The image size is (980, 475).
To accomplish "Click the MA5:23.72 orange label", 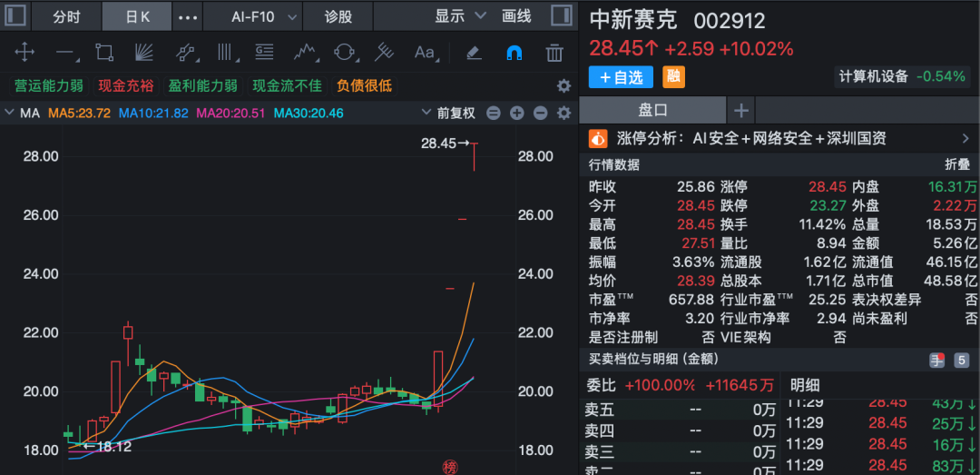I will tap(79, 114).
